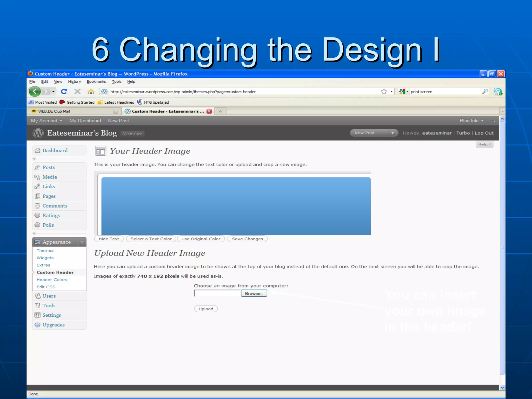Viewport: 532px width, 399px height.
Task: Open Settings section in sidebar
Action: [59, 315]
